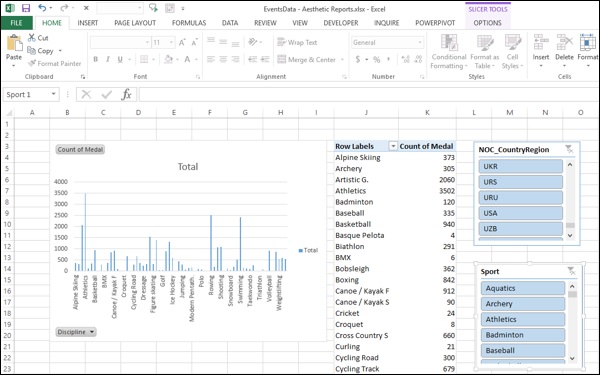The width and height of the screenshot is (600, 378).
Task: Clear filter icon on Sport slicer
Action: (x=571, y=271)
